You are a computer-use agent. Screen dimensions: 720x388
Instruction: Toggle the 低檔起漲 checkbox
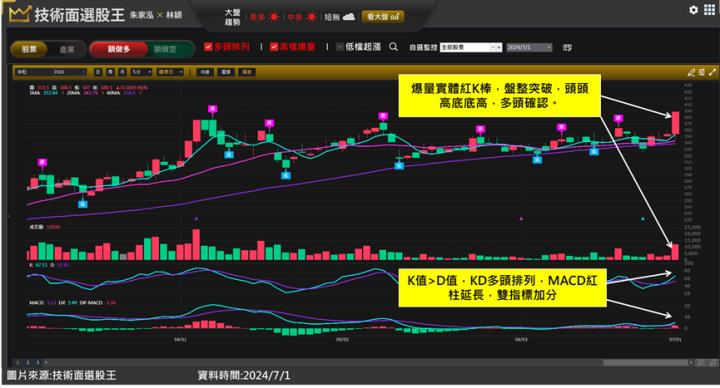[340, 47]
